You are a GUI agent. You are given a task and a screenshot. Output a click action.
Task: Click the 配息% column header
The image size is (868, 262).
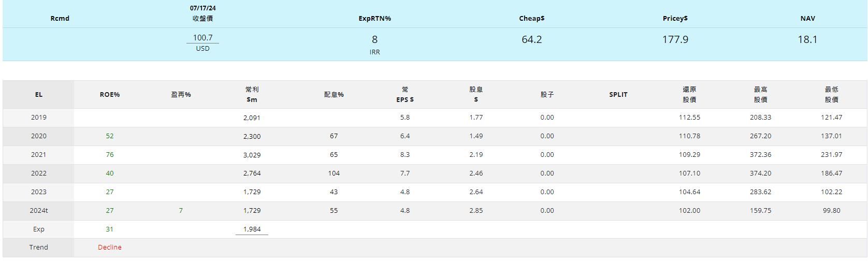(x=334, y=95)
